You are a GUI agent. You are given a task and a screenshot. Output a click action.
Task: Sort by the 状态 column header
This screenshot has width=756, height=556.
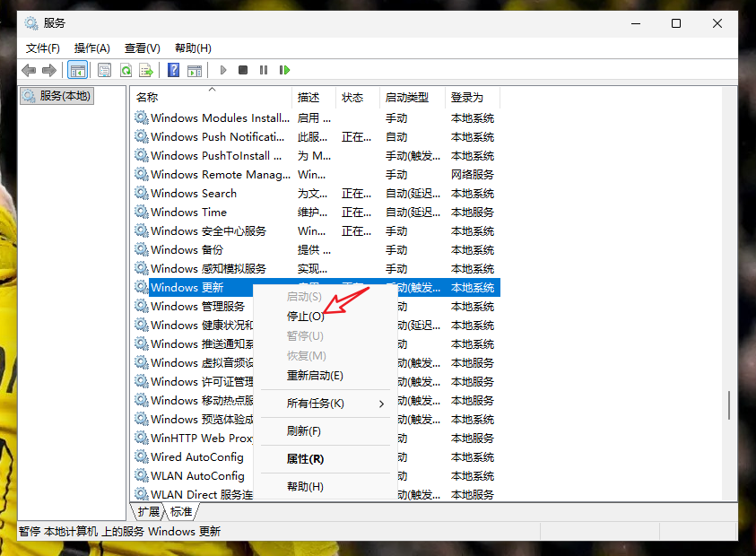[358, 98]
